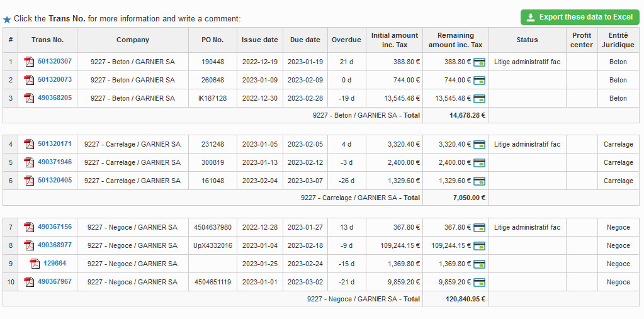Click the Status column header
This screenshot has width=644, height=319.
[527, 40]
